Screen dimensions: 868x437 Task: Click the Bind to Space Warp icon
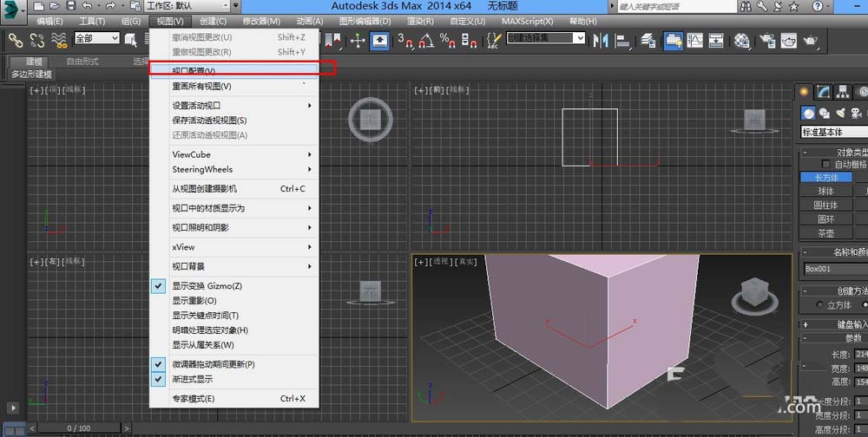pyautogui.click(x=59, y=40)
